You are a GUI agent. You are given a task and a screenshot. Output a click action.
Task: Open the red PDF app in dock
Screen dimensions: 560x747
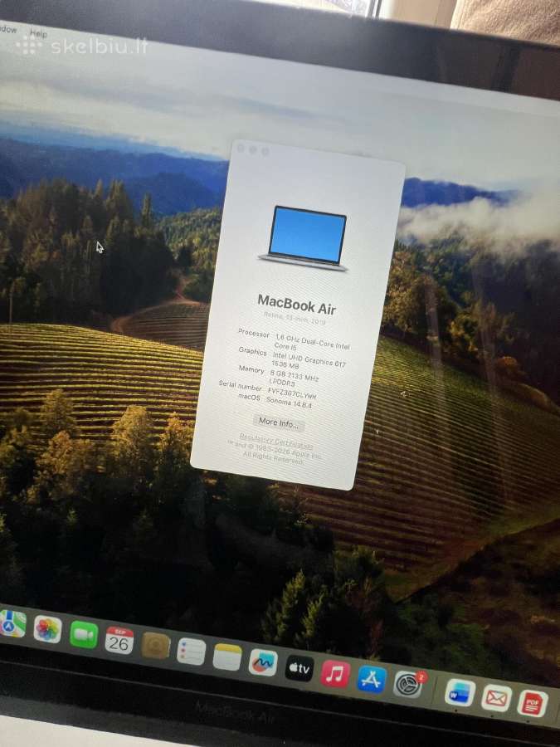click(x=533, y=704)
